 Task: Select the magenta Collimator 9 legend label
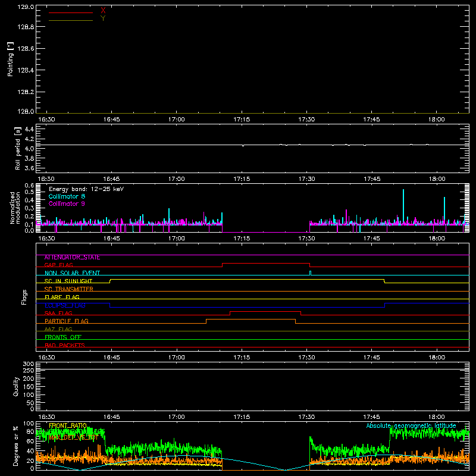click(67, 203)
